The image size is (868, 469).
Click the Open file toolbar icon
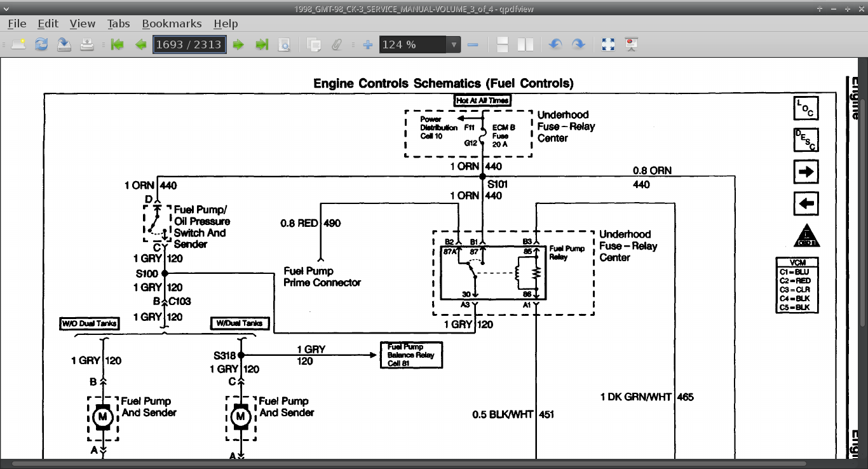(18, 44)
